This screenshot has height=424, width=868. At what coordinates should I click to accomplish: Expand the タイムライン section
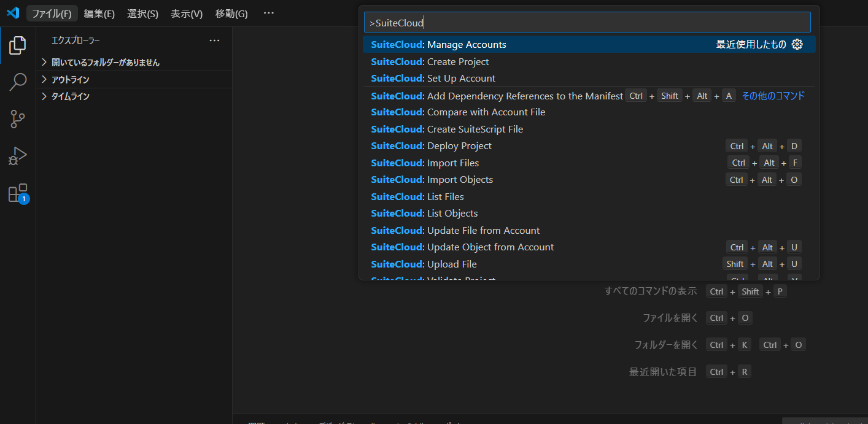coord(134,96)
